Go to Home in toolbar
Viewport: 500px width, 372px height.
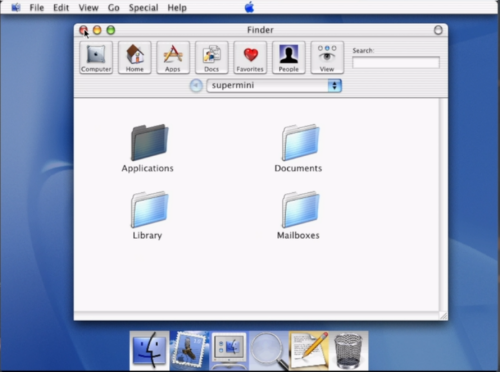(135, 57)
